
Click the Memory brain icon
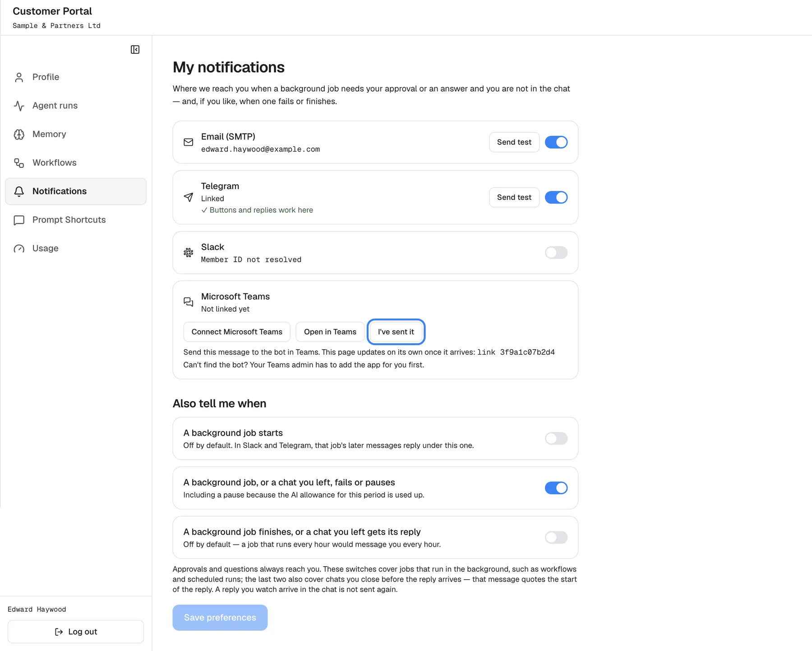[x=19, y=134]
